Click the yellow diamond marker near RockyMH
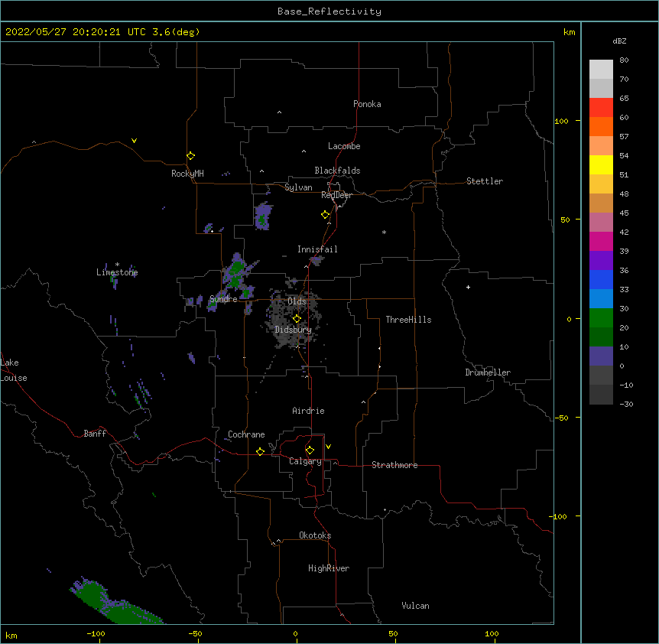Screen dimensions: 659x644 pyautogui.click(x=190, y=156)
